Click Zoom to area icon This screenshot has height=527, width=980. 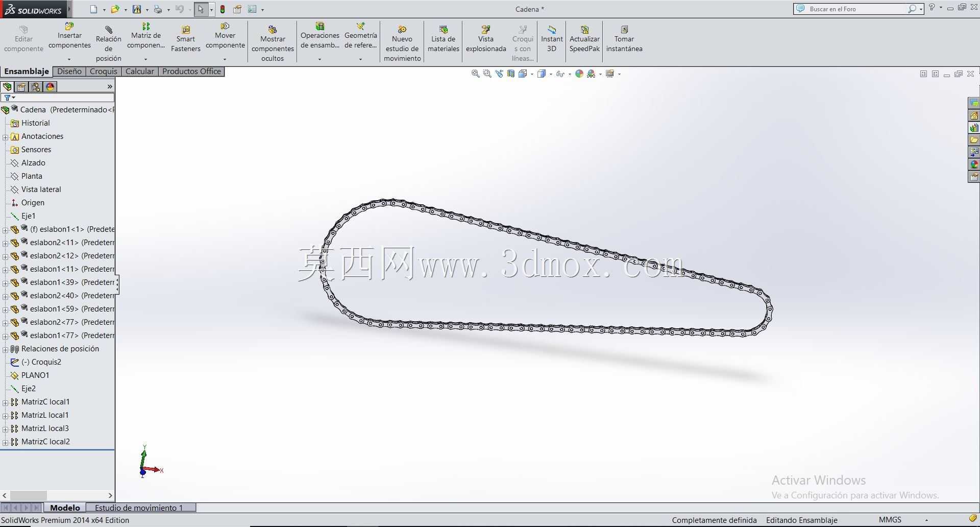(x=487, y=74)
